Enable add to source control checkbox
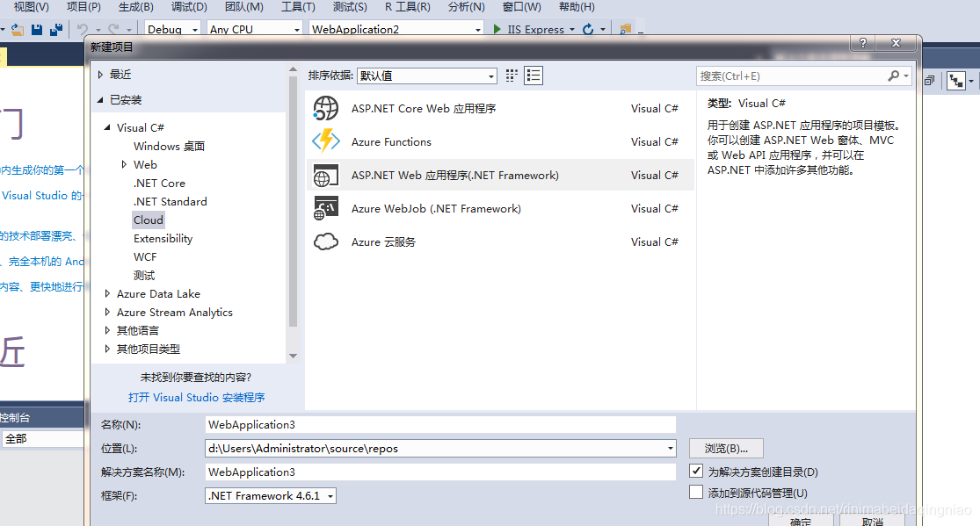 695,492
